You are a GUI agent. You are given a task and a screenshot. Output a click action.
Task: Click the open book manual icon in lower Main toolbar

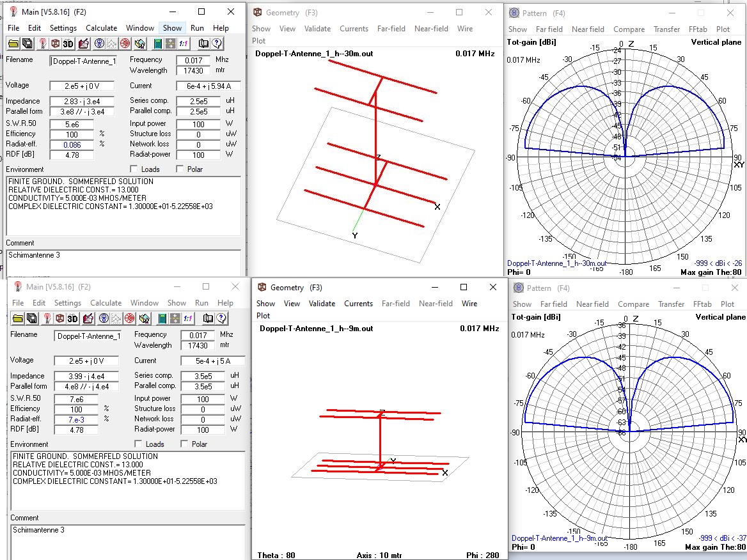point(208,318)
